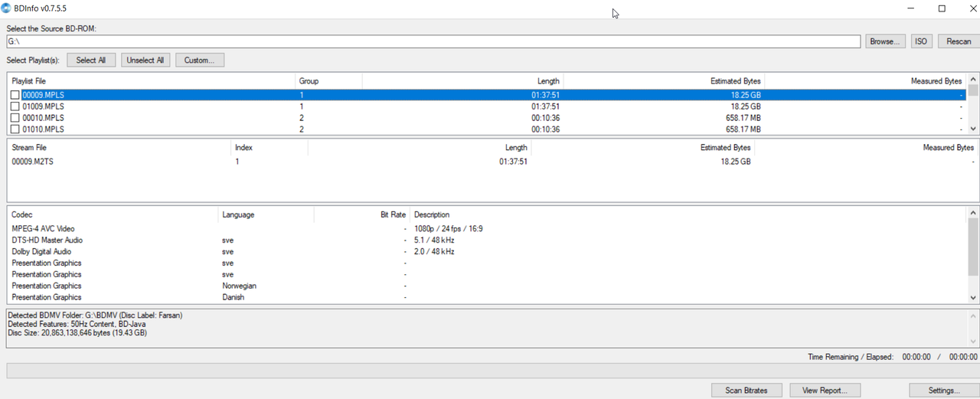The image size is (980, 399).
Task: Minimize the BDInfo window
Action: pyautogui.click(x=910, y=8)
